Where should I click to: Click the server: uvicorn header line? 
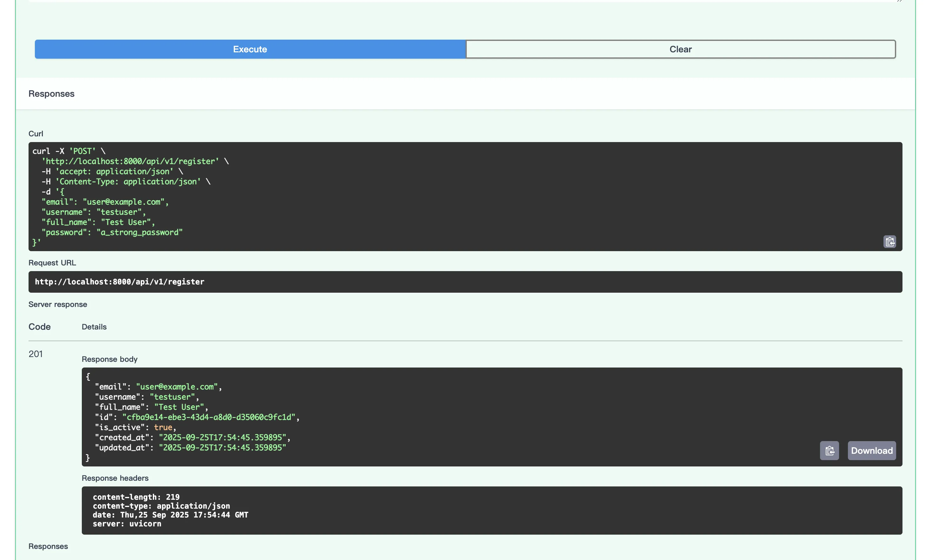127,524
